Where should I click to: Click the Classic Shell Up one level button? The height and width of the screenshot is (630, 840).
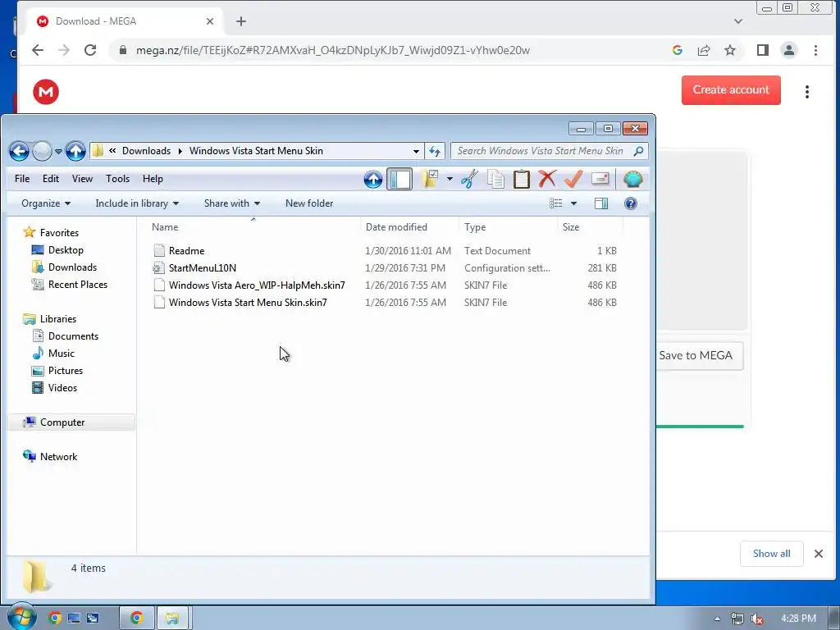click(x=373, y=180)
